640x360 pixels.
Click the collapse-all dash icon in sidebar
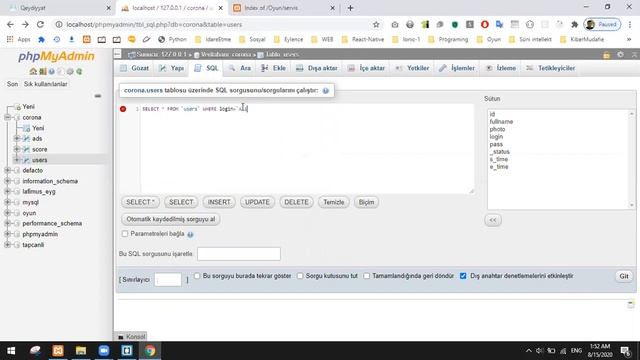[x=98, y=96]
